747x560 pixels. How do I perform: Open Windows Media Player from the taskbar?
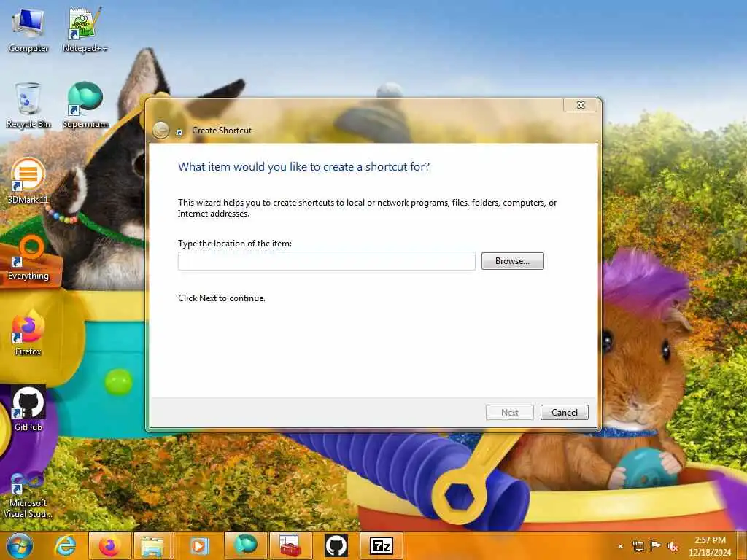198,545
